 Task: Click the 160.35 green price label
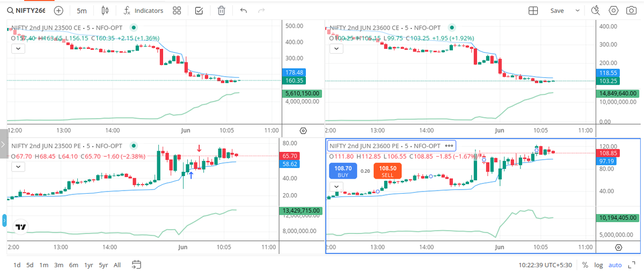click(x=295, y=81)
